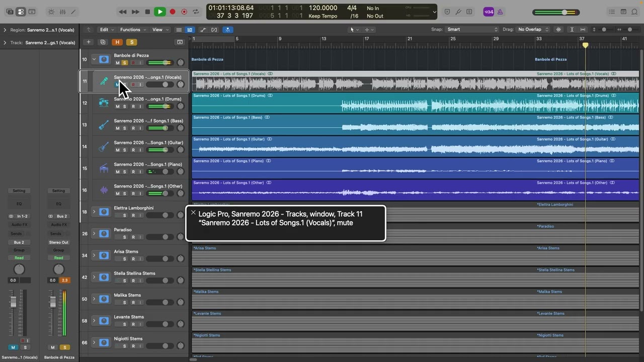Click the Waveform Zoom icon
This screenshot has height=362, width=644.
558,30
